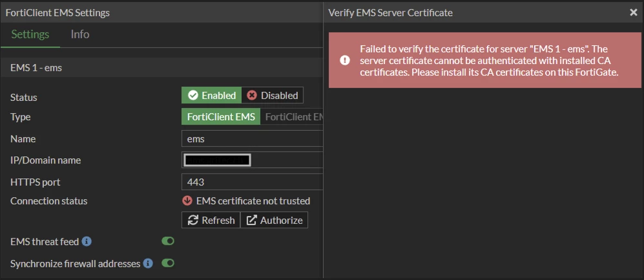Click the EMS certificate not trusted text
The image size is (644, 280).
[253, 201]
